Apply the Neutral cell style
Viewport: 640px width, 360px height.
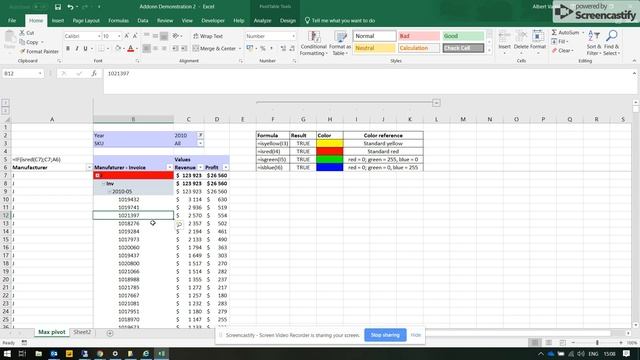coord(374,48)
